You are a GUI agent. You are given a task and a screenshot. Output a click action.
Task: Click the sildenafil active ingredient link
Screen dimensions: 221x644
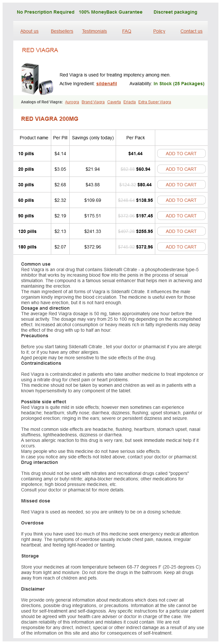107,84
